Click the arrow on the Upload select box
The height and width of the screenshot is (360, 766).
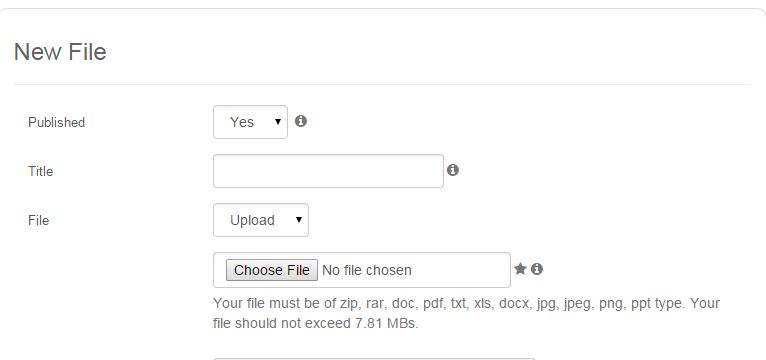(x=299, y=220)
